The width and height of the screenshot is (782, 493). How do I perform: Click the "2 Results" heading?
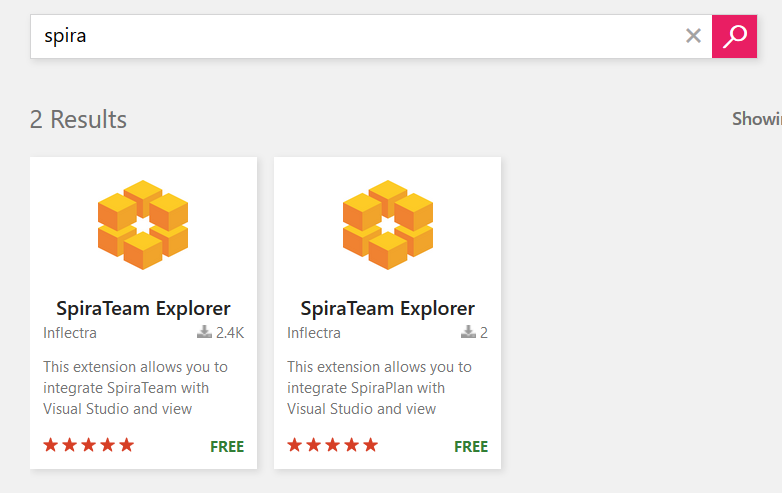(78, 120)
